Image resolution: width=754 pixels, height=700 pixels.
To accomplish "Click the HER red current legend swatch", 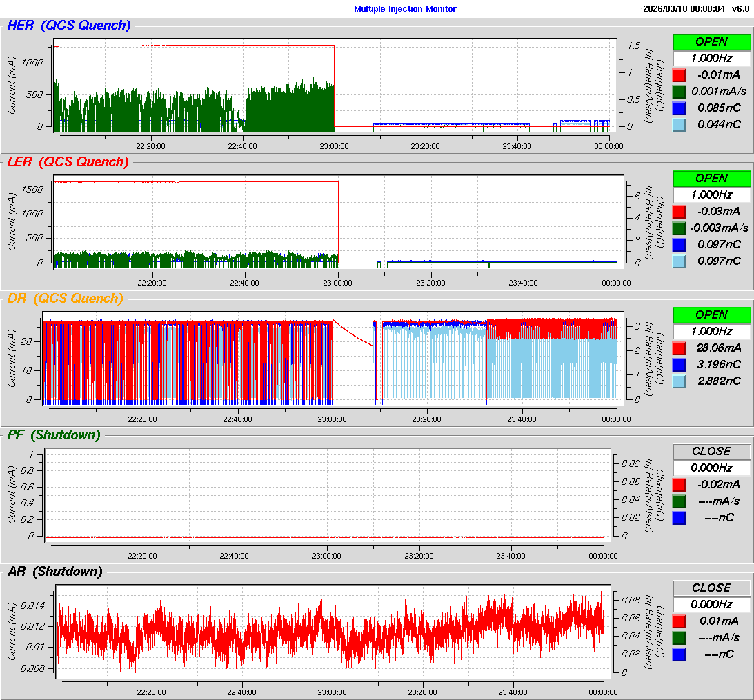I will [679, 75].
